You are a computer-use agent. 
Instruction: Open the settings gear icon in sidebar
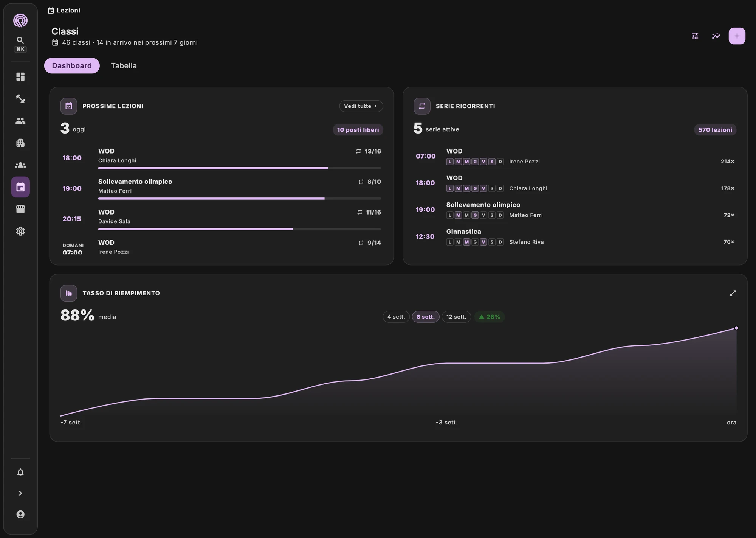20,231
